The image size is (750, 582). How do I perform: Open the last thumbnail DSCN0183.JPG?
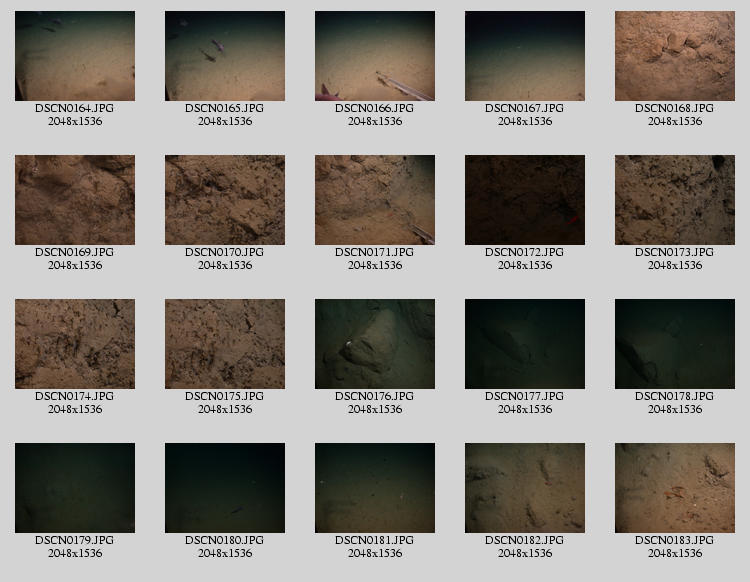(x=675, y=488)
